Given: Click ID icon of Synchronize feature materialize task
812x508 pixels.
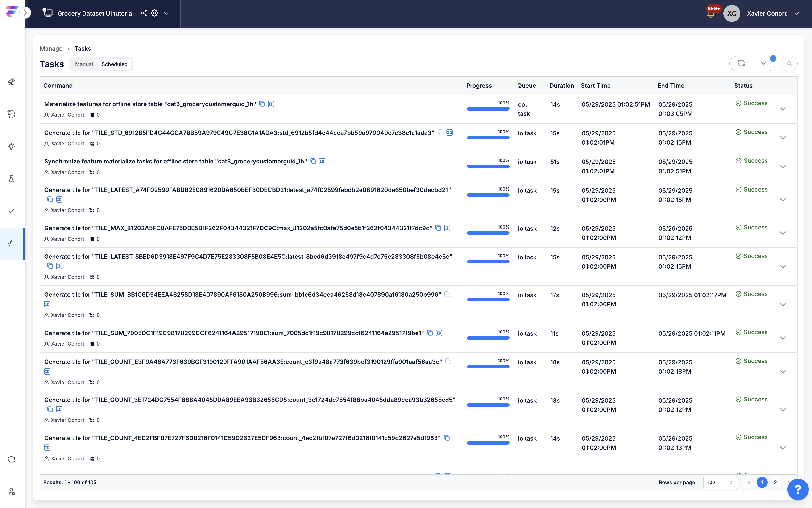Looking at the screenshot, I should 322,161.
